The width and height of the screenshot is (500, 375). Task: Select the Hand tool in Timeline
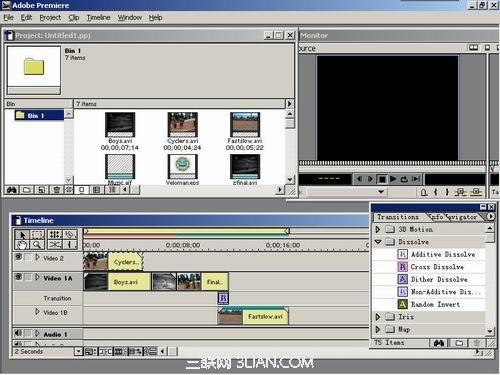pos(22,245)
